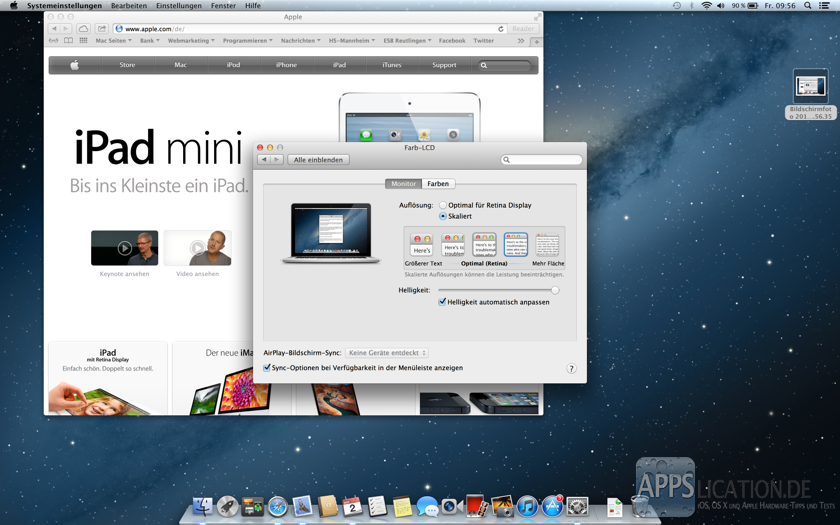840x525 pixels.
Task: Open Finder from the Dock
Action: pos(202,506)
